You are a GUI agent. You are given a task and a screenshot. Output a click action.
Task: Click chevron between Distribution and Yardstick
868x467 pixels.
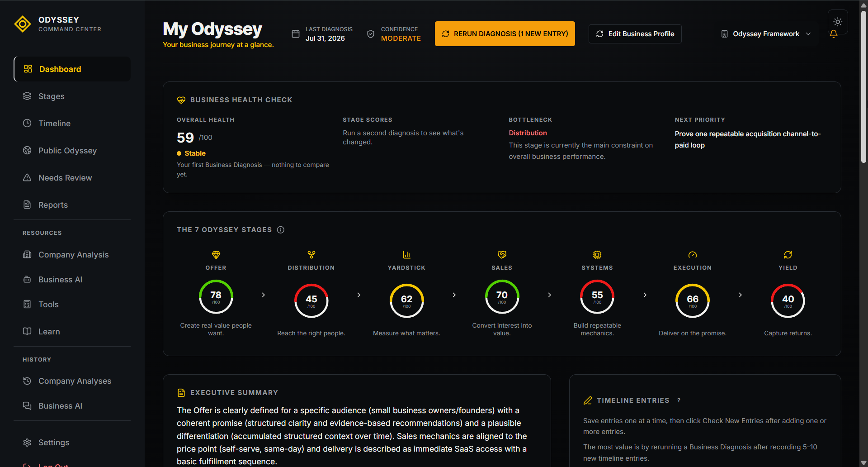(359, 295)
